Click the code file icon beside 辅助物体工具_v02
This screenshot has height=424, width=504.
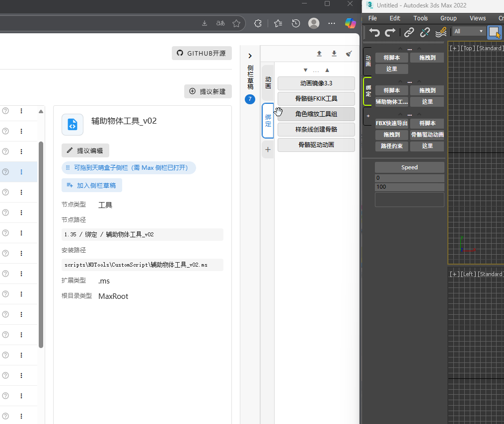point(72,125)
